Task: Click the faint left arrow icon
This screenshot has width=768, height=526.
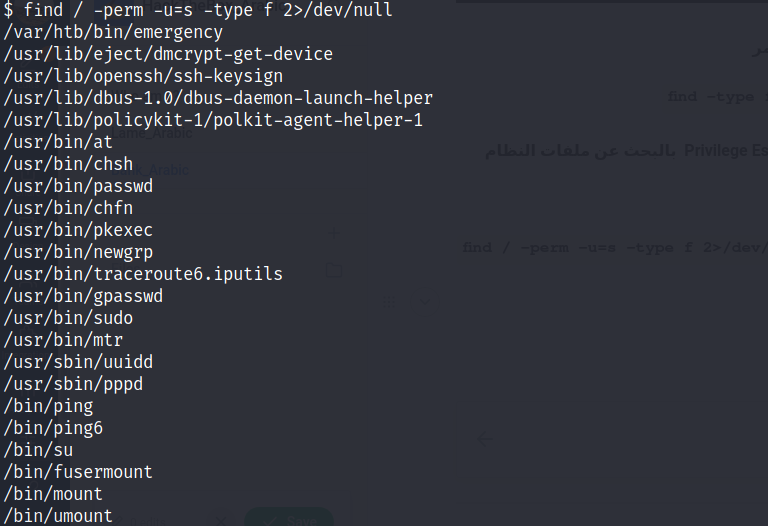Action: point(485,438)
